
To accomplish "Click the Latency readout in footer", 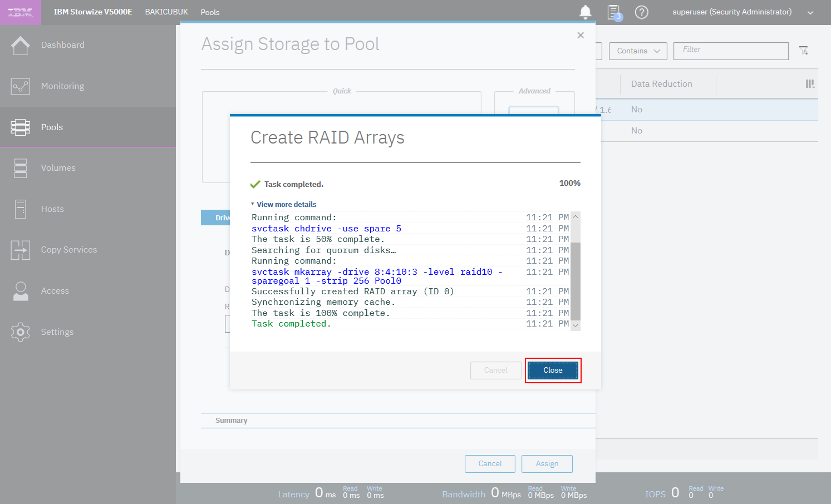I will click(331, 493).
